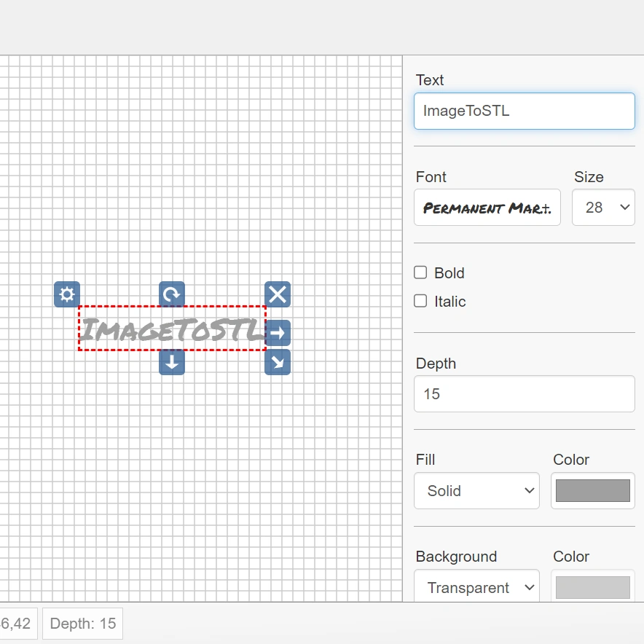
Task: Open the Permanent Marker font picker
Action: click(x=487, y=208)
